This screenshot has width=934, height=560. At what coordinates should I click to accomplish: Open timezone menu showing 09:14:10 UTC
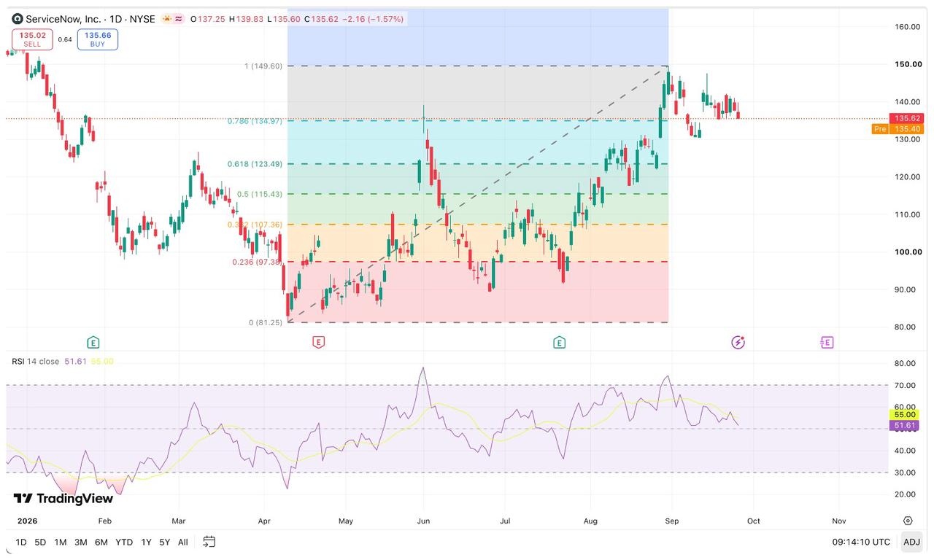pyautogui.click(x=861, y=542)
